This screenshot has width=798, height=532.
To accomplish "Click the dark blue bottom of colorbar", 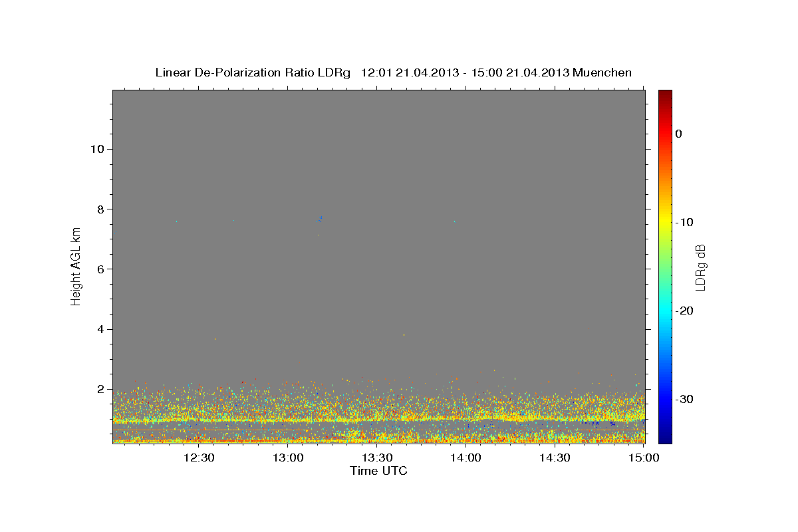I will pyautogui.click(x=665, y=438).
